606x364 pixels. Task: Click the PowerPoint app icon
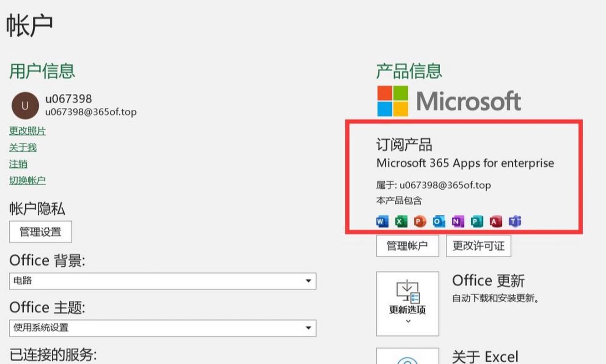420,222
